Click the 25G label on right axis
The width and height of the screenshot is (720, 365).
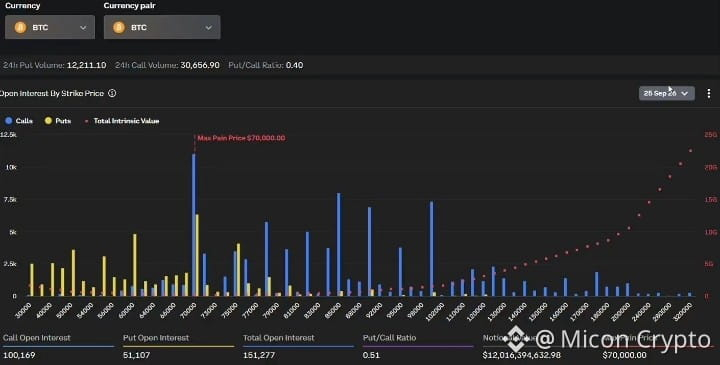pos(710,135)
